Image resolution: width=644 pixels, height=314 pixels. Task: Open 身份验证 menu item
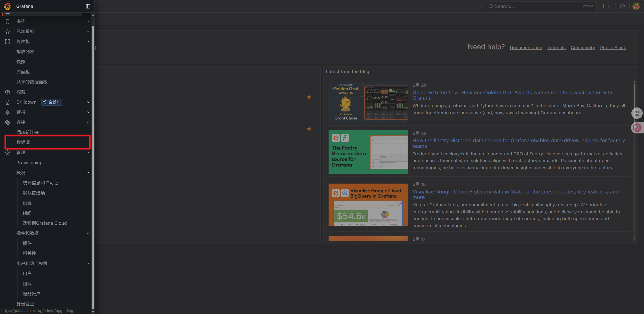[25, 304]
